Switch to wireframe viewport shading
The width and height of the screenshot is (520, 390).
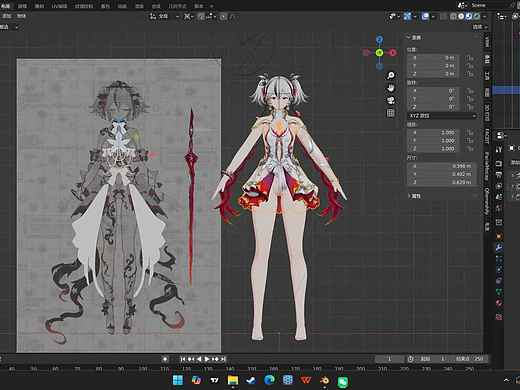(x=453, y=16)
